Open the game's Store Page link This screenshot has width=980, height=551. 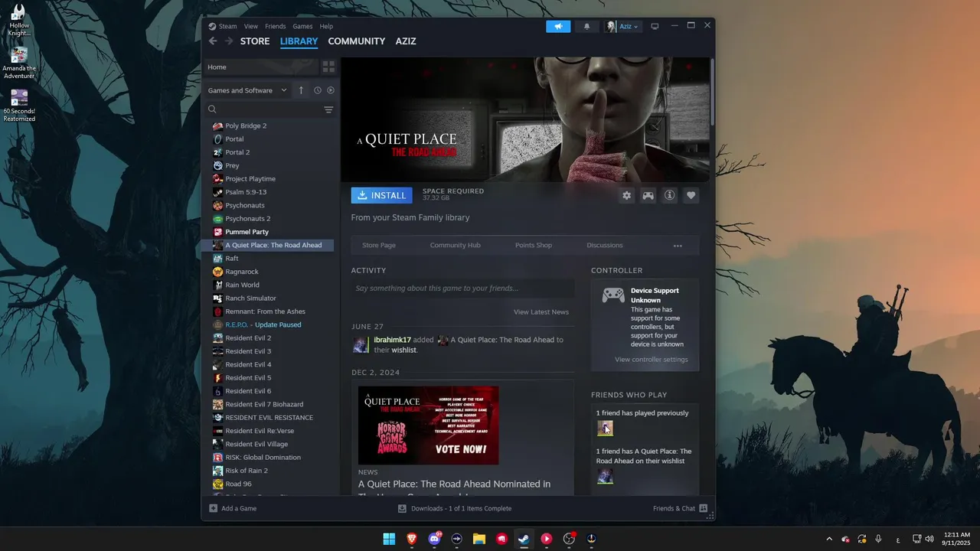(x=379, y=246)
